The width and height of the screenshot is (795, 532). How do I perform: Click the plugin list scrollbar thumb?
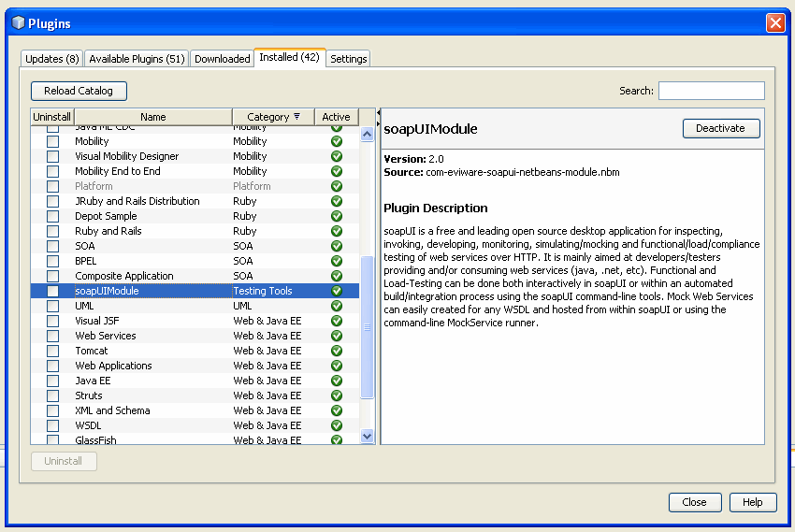click(367, 327)
